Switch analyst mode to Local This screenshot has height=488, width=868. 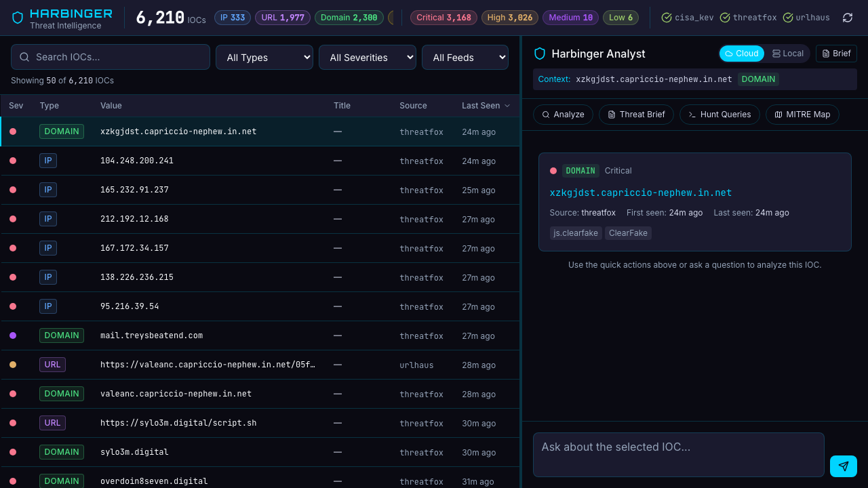(787, 54)
